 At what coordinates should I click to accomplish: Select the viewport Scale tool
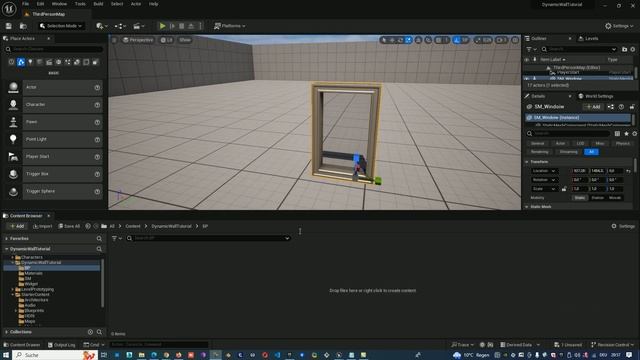pyautogui.click(x=409, y=40)
